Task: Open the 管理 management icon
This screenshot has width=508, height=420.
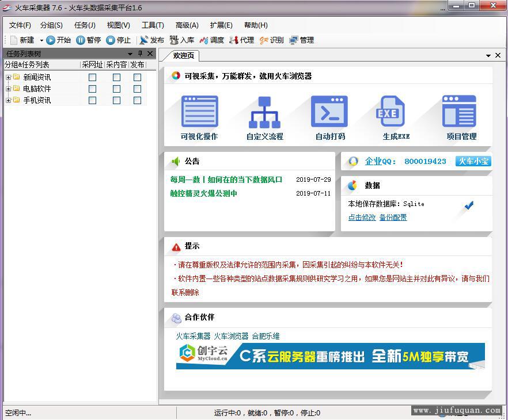Action: click(x=294, y=40)
